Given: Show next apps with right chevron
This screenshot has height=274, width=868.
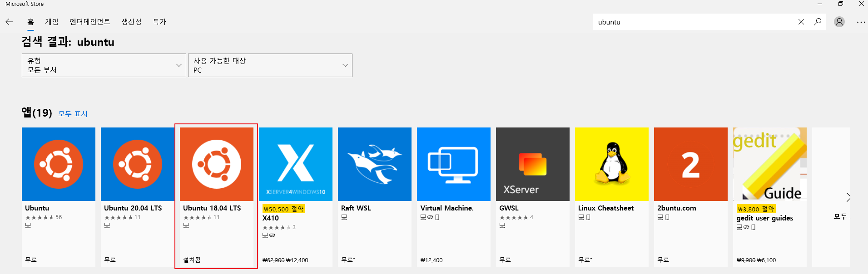Looking at the screenshot, I should 848,197.
